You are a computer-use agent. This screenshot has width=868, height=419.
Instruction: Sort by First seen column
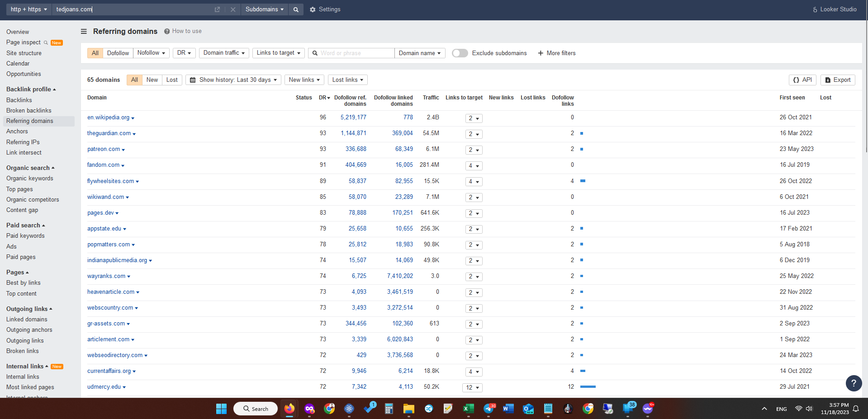click(x=792, y=98)
